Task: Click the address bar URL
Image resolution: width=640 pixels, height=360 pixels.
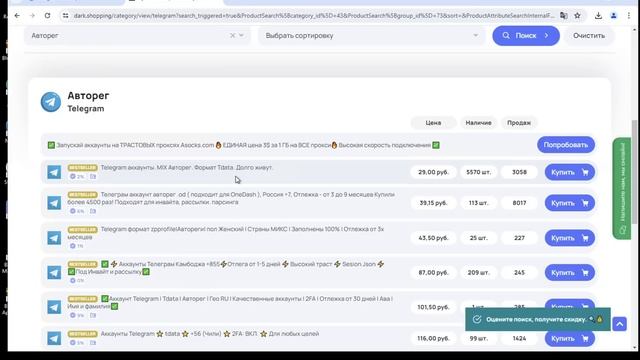Action: (314, 16)
